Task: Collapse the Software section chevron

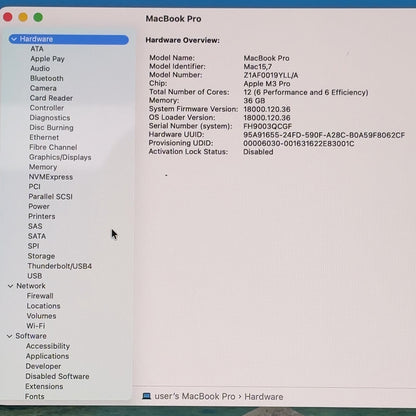Action: click(x=10, y=336)
